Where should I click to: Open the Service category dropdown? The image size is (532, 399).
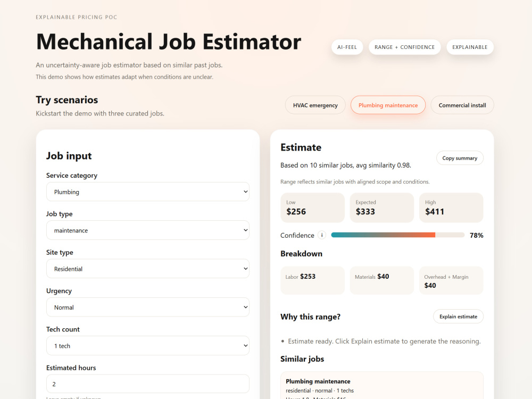(147, 192)
